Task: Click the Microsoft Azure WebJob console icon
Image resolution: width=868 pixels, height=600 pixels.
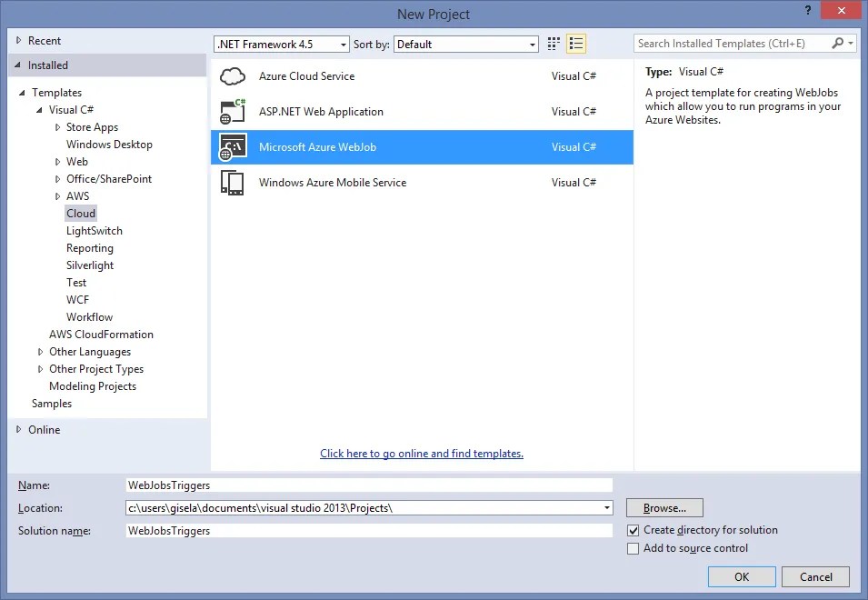Action: [233, 147]
